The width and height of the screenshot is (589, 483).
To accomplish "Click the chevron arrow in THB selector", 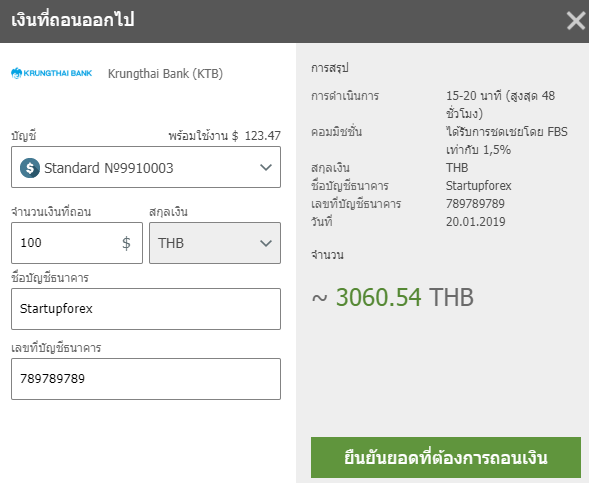I will [266, 243].
